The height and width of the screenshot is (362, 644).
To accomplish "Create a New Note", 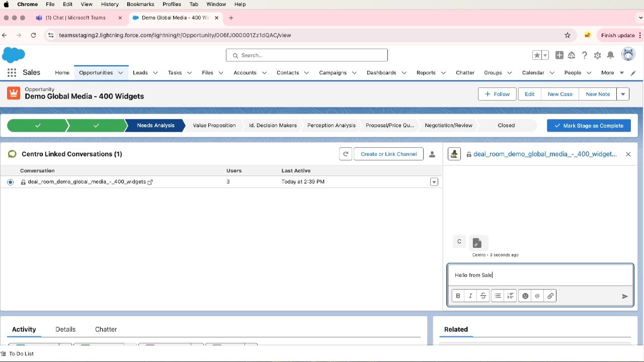I will pos(598,94).
